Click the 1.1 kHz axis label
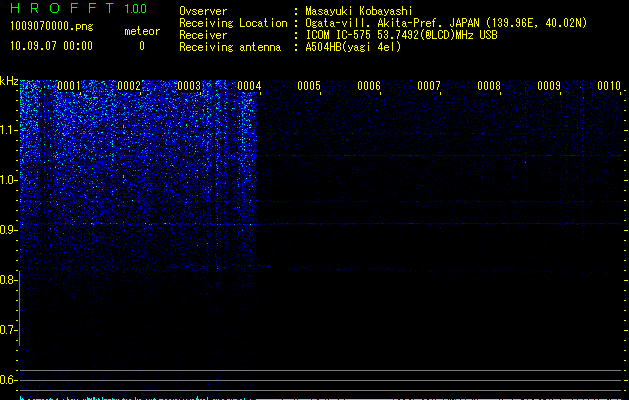Screen dimensions: 629x400 (9, 130)
